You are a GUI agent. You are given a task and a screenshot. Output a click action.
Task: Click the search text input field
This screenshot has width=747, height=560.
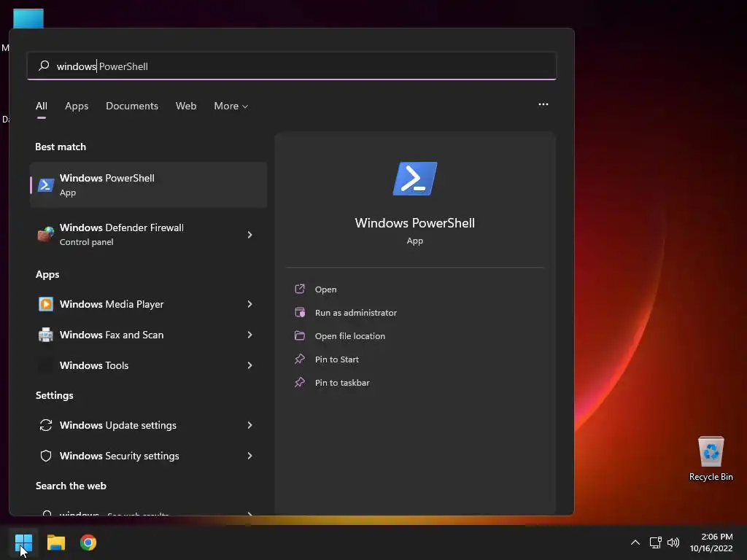(292, 66)
